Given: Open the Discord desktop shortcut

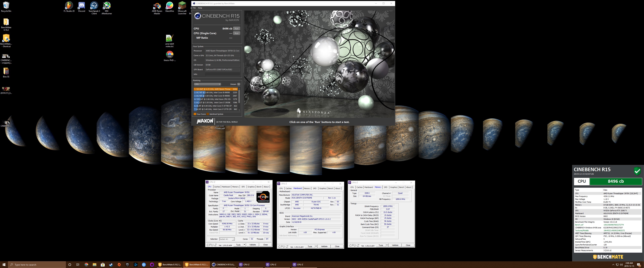Looking at the screenshot, I should [82, 7].
